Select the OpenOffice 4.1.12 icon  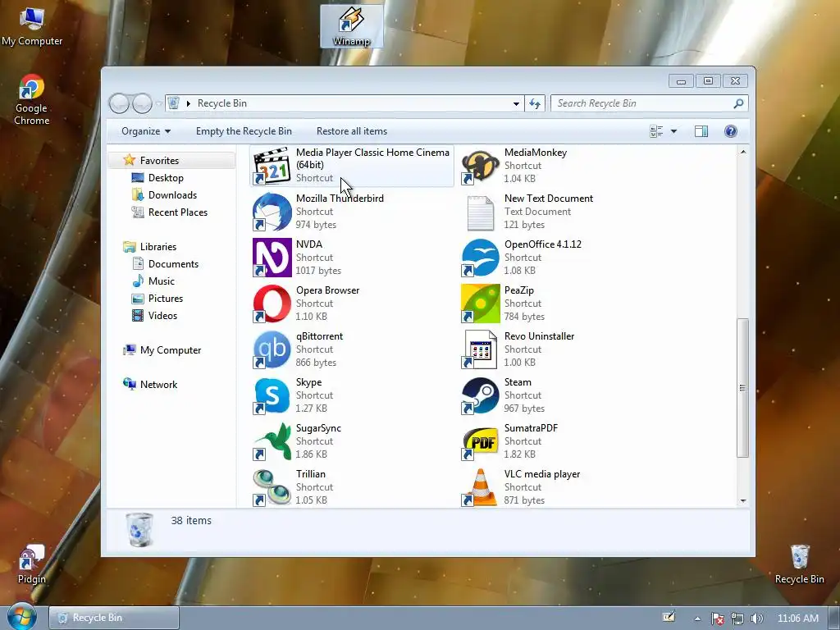pyautogui.click(x=480, y=258)
